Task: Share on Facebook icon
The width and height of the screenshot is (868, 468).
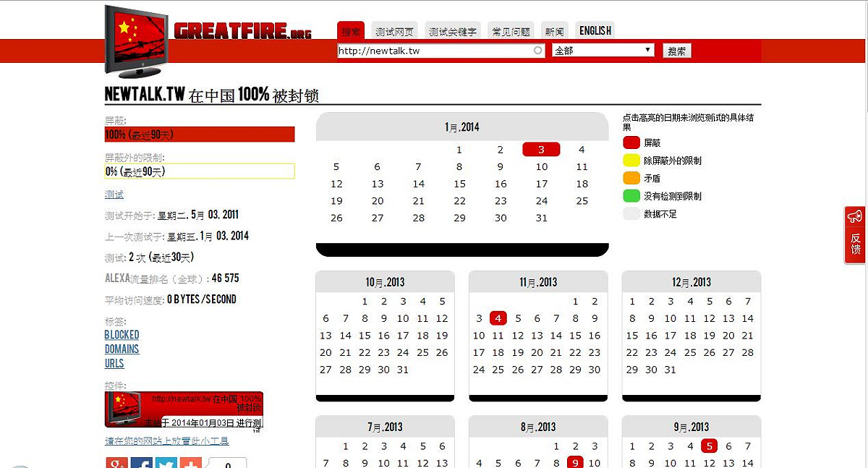Action: [x=141, y=463]
